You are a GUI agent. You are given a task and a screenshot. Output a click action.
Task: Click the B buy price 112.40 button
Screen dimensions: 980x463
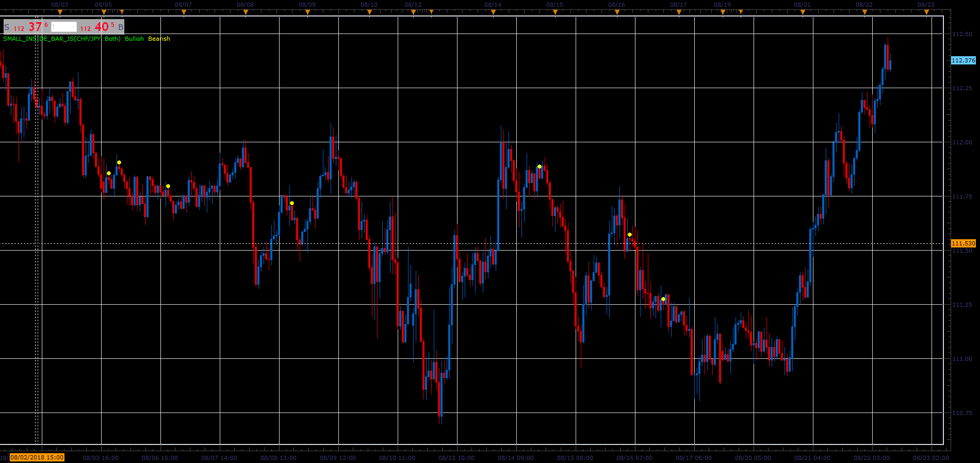(101, 27)
